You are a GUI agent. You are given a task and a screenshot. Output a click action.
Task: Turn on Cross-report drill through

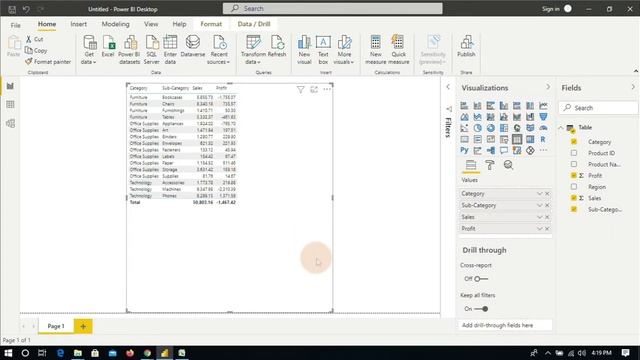[x=481, y=279]
